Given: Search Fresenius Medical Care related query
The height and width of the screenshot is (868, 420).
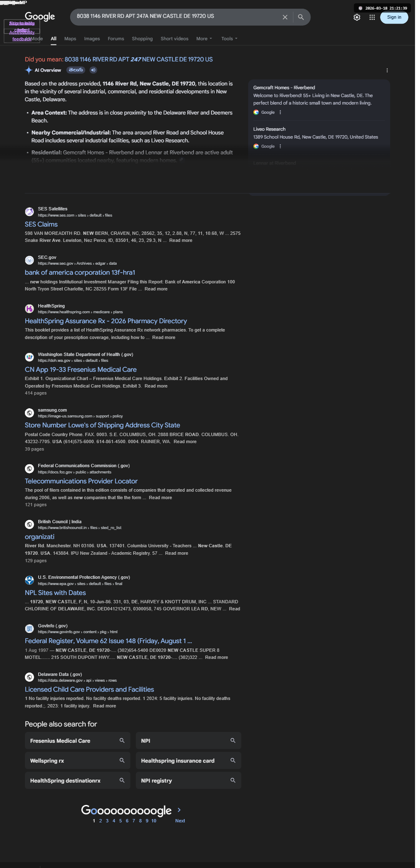Looking at the screenshot, I should click(78, 741).
